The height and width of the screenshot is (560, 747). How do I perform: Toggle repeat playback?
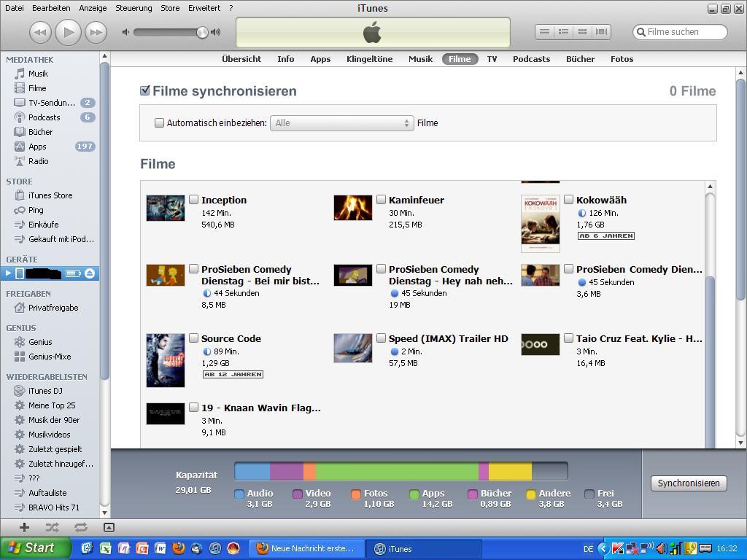coord(80,527)
